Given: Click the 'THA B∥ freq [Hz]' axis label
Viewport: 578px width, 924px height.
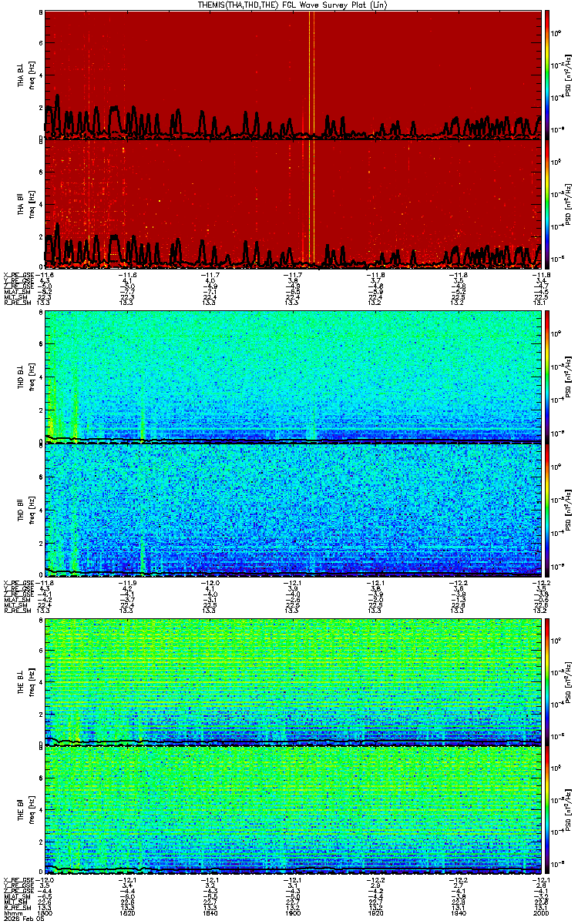Looking at the screenshot, I should point(25,204).
